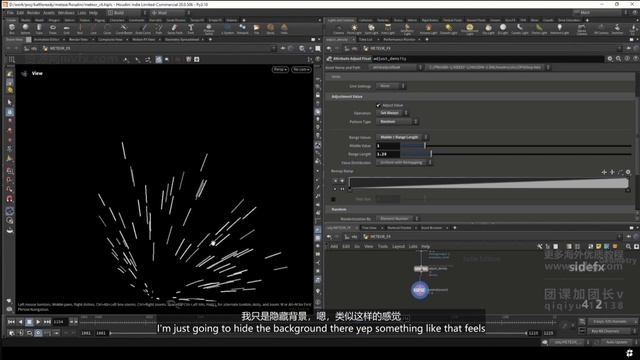This screenshot has width=640, height=360.
Task: Select the adjust_density node in network
Action: 421,269
